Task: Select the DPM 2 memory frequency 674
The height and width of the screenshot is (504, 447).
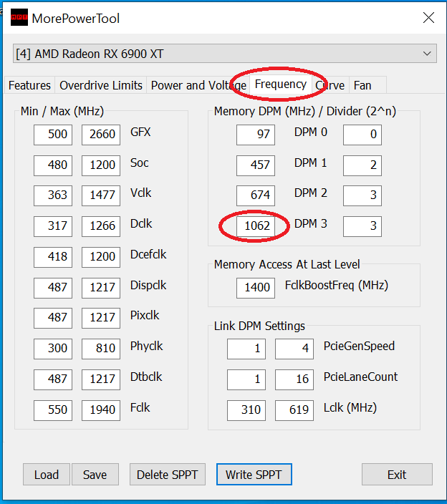Action: [x=256, y=195]
